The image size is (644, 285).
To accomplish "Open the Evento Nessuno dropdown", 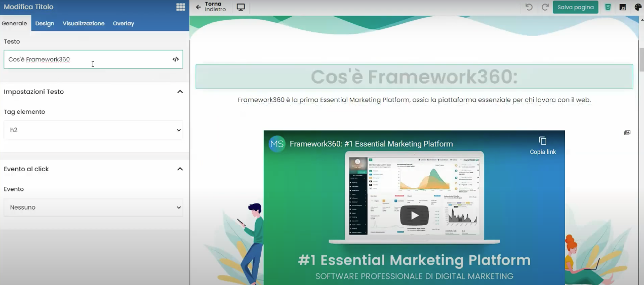I will pyautogui.click(x=93, y=208).
